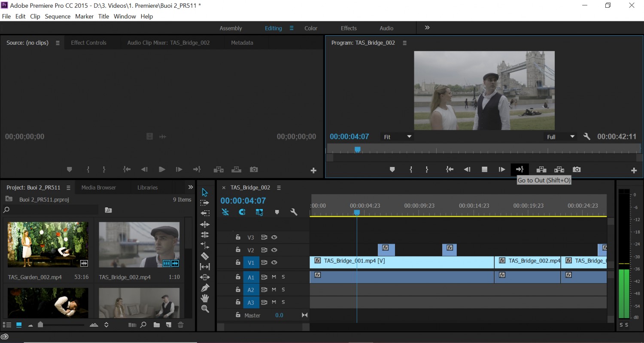Switch to the Color workspace
644x343 pixels.
click(311, 28)
